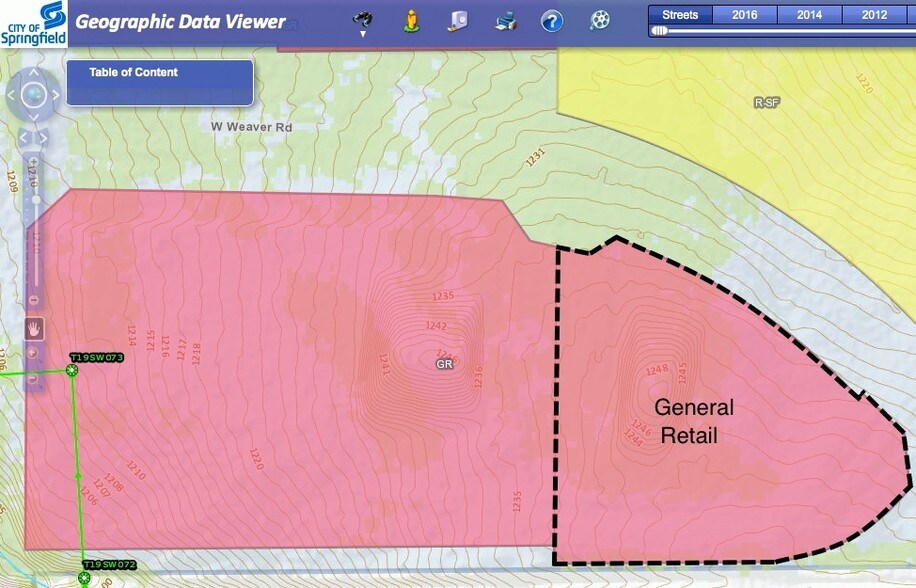Print the map using the printer icon
Viewport: 916px width, 588px height.
(507, 20)
